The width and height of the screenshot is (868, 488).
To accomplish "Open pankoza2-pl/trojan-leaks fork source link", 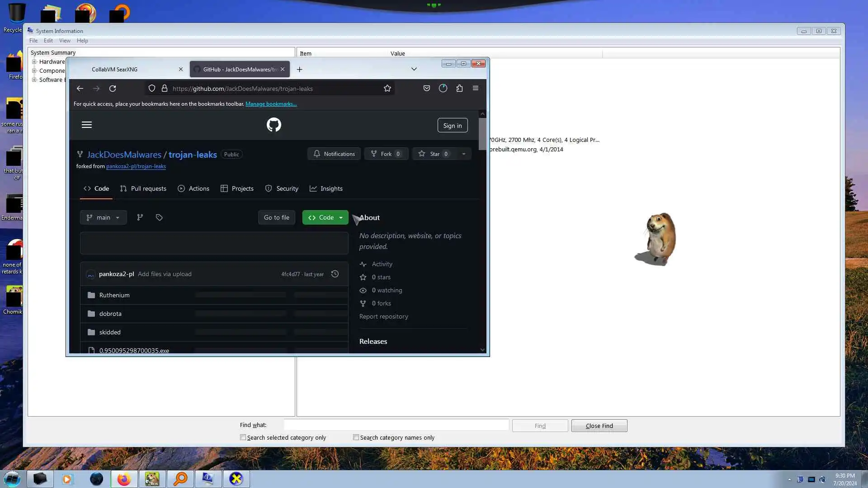I will tap(136, 166).
